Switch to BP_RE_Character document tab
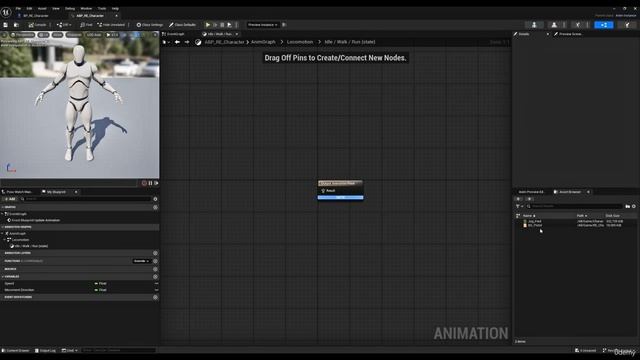Image resolution: width=640 pixels, height=360 pixels. [35, 16]
